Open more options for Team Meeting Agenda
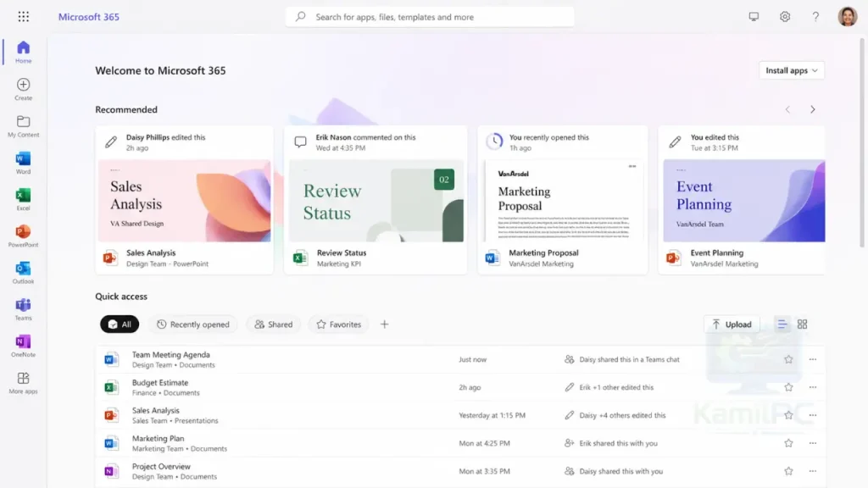This screenshot has height=488, width=868. (813, 359)
